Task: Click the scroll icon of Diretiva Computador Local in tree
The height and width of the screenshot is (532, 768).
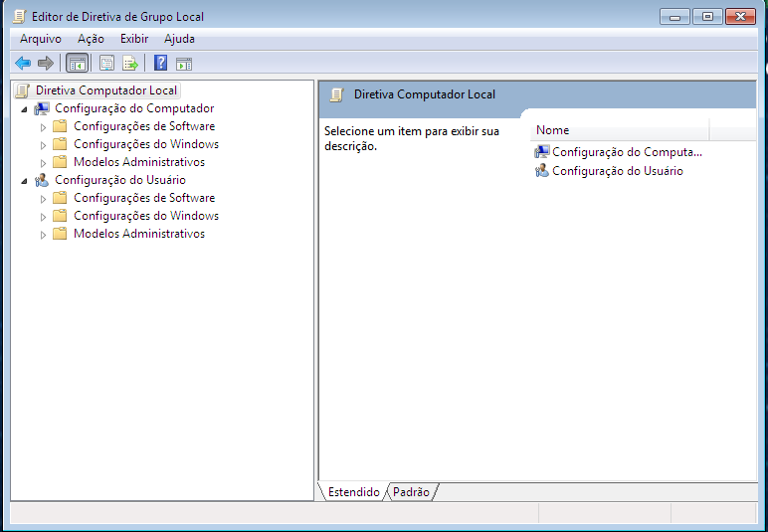Action: (x=23, y=90)
